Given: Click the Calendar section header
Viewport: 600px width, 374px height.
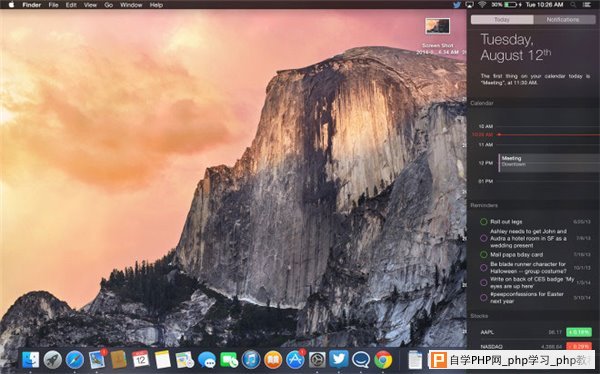Looking at the screenshot, I should click(x=482, y=103).
